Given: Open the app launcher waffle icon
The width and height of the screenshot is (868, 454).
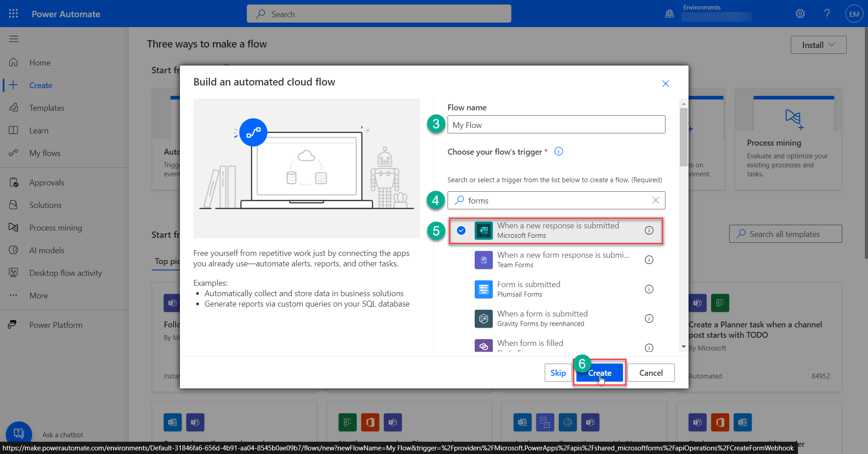Looking at the screenshot, I should pos(13,14).
